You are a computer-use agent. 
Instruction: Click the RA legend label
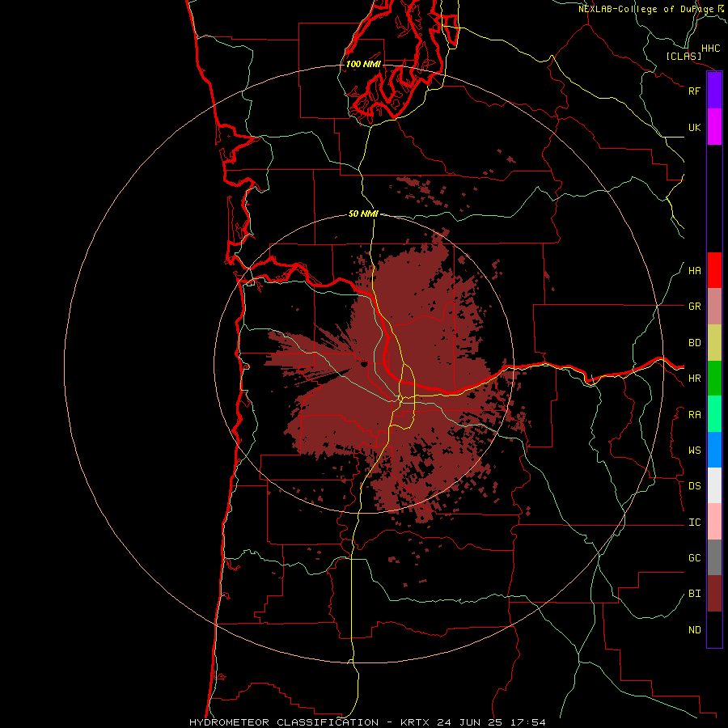(694, 415)
